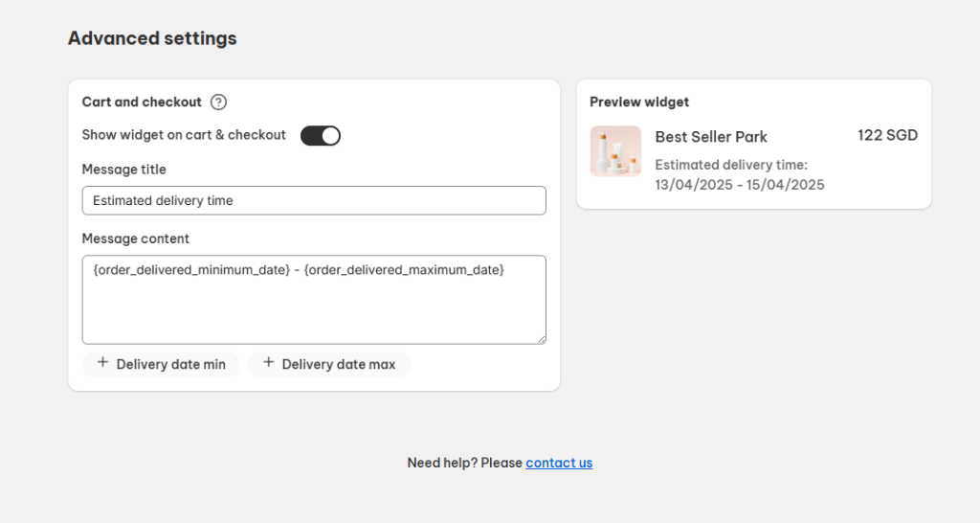The height and width of the screenshot is (523, 980).
Task: Click the 13/04/2025 - 15/04/2025 date range
Action: coord(740,185)
